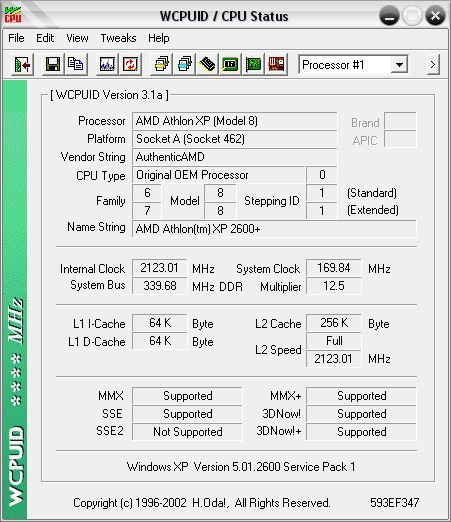This screenshot has width=451, height=522.
Task: Click the cyan stacked windows icon
Action: pos(184,64)
